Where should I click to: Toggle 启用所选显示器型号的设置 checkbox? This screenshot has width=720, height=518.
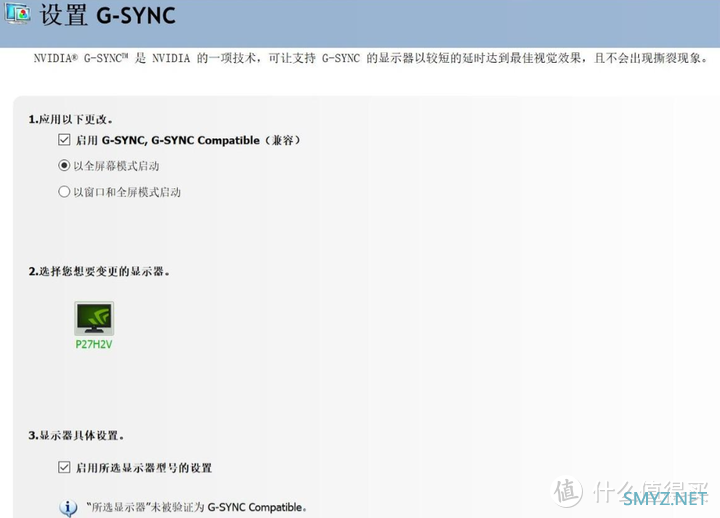(x=64, y=467)
